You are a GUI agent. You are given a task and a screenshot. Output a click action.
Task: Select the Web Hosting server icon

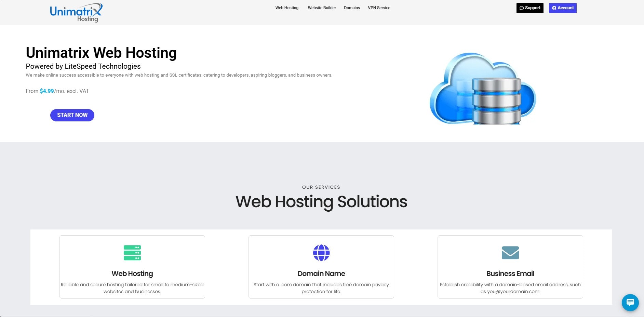132,253
